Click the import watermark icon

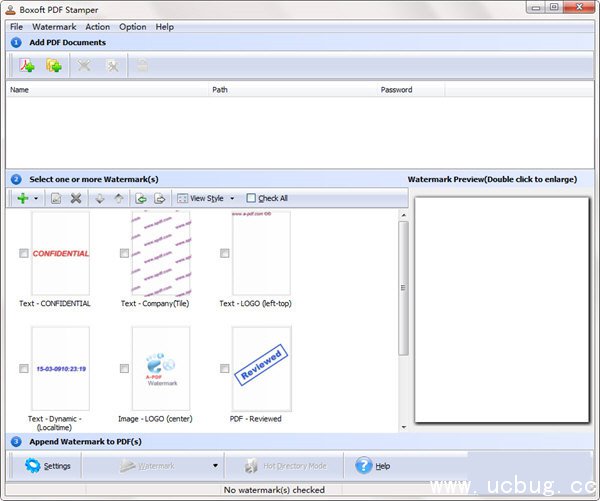pos(141,198)
